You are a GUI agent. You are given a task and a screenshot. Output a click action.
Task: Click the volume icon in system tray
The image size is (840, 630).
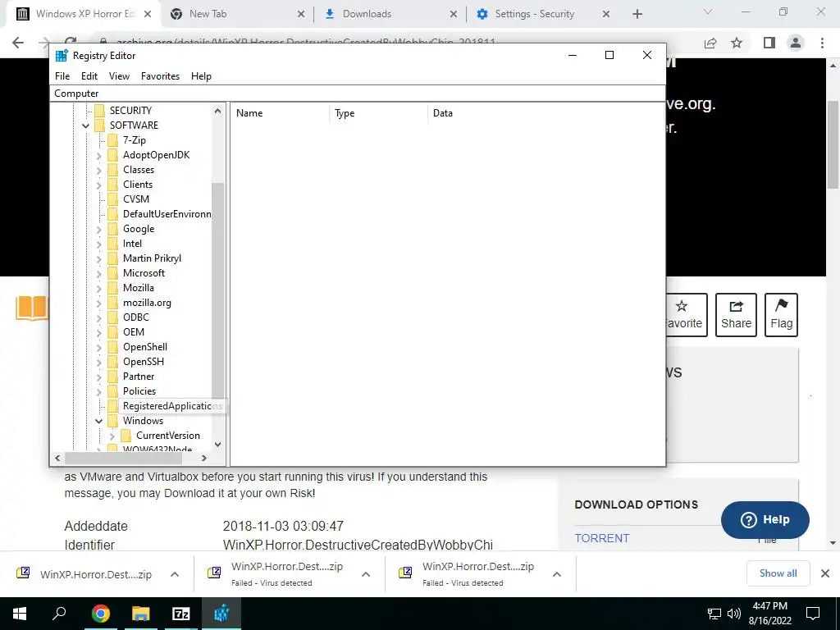(x=733, y=614)
